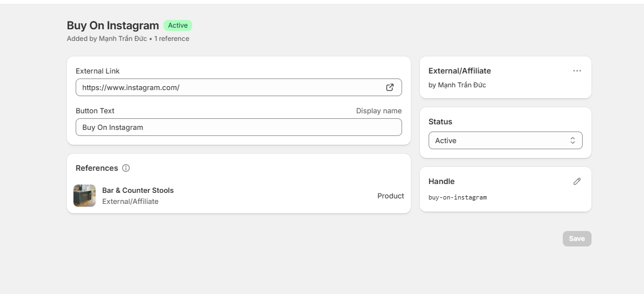The width and height of the screenshot is (644, 294).
Task: Select the Product type label in References
Action: 390,196
